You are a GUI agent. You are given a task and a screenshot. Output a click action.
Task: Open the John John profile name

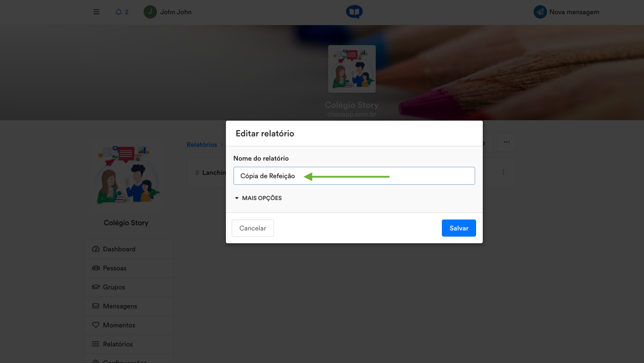point(176,12)
